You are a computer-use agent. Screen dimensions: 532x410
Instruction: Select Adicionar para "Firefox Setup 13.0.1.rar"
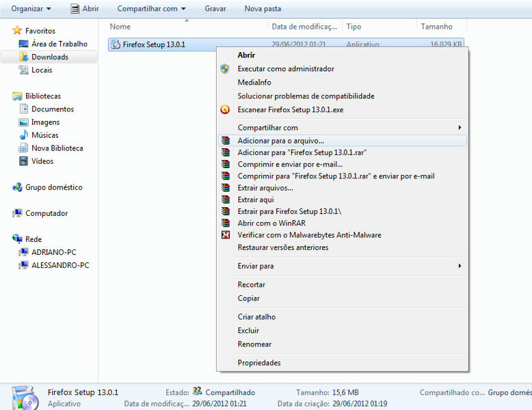343,152
